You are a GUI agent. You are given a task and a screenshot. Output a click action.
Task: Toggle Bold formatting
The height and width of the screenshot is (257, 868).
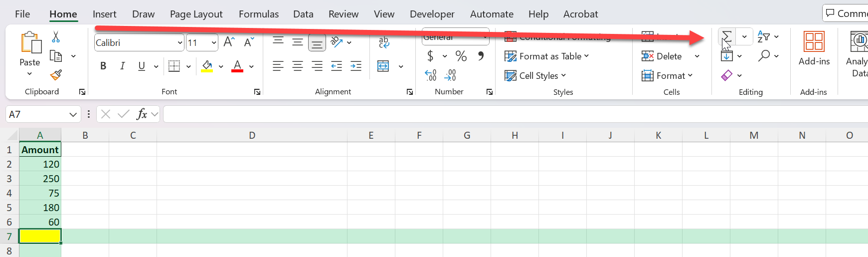click(x=103, y=66)
